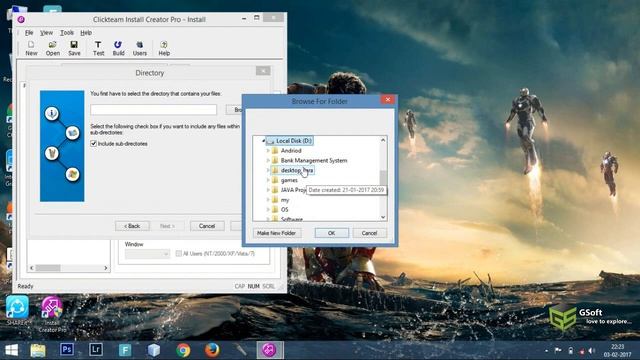Select the Local Disk (D:) drive entry

coord(293,141)
